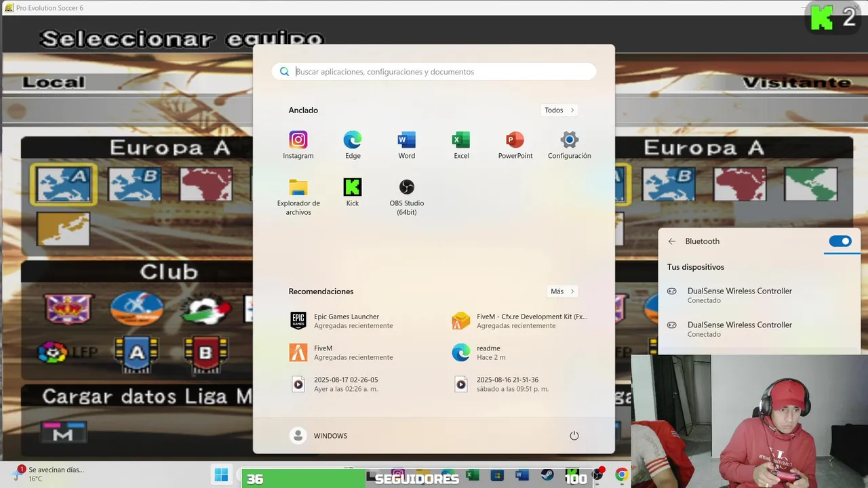The height and width of the screenshot is (488, 868).
Task: Choose the gold Asia region, Local panel
Action: coord(62,229)
